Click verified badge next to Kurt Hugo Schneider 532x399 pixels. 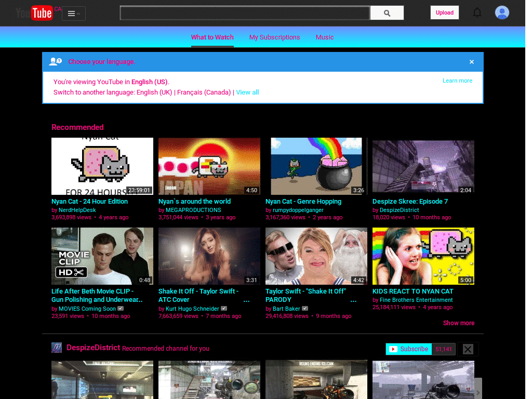224,309
